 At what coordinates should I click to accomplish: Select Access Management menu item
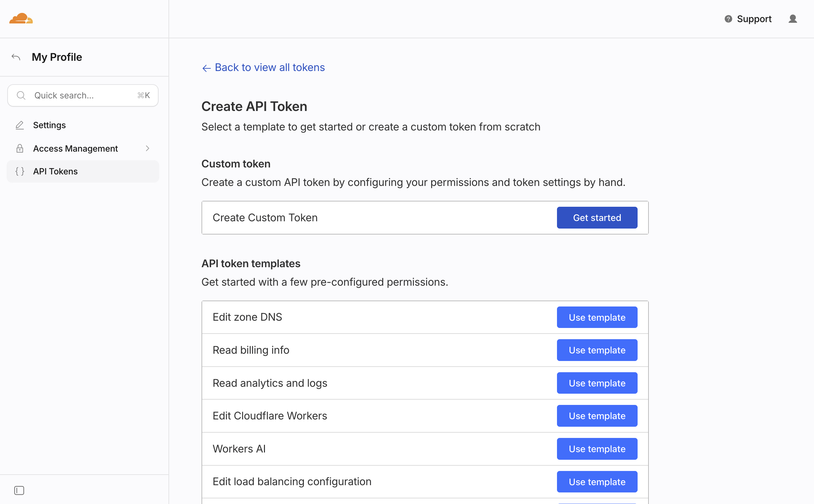[x=83, y=148]
